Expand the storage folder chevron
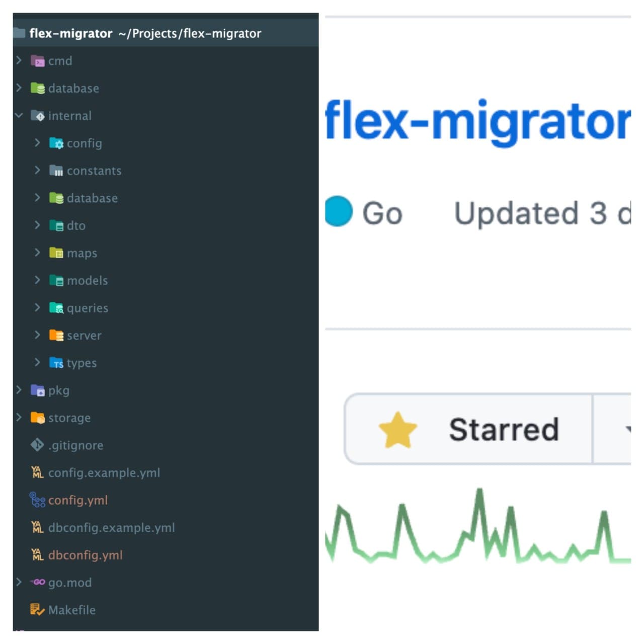This screenshot has width=644, height=644. click(x=19, y=418)
